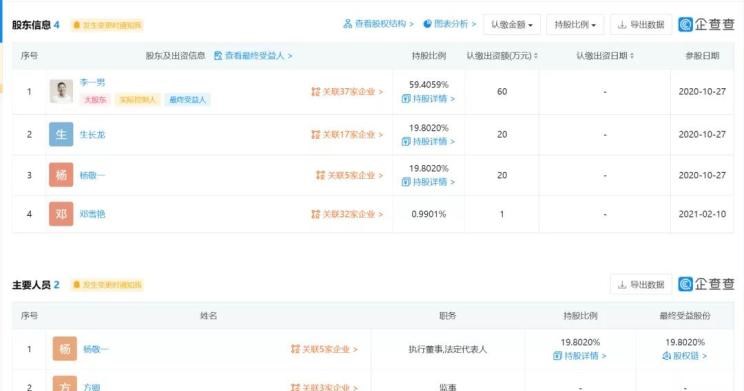Open 图表分析 chart analysis link

(x=449, y=24)
